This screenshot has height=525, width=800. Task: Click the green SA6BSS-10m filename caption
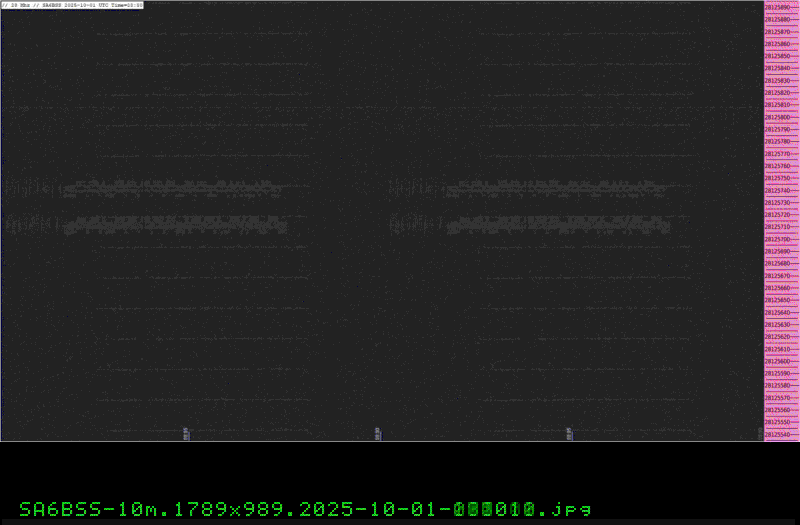point(305,508)
